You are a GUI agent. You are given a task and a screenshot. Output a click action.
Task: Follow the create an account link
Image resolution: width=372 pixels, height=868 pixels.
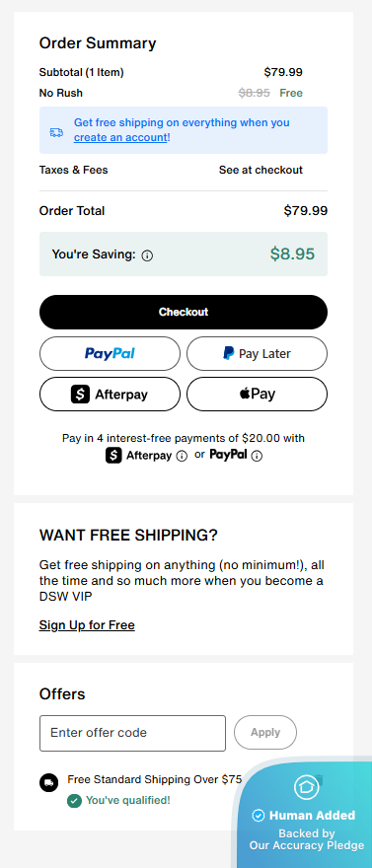120,137
